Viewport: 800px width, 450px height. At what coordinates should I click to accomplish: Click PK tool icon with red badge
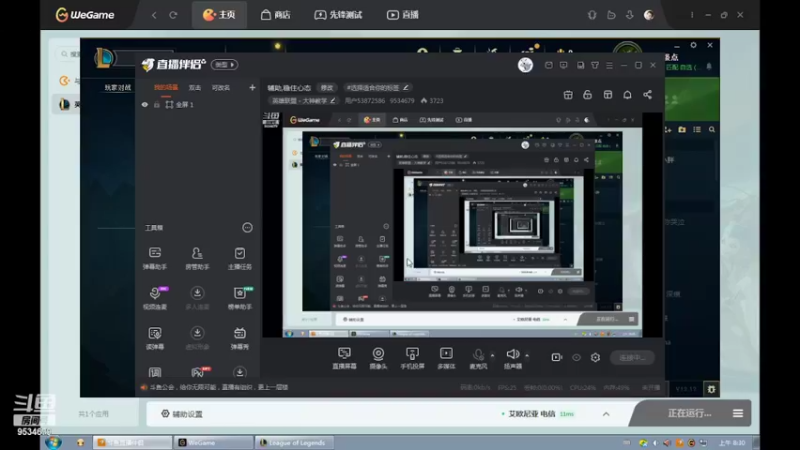198,372
